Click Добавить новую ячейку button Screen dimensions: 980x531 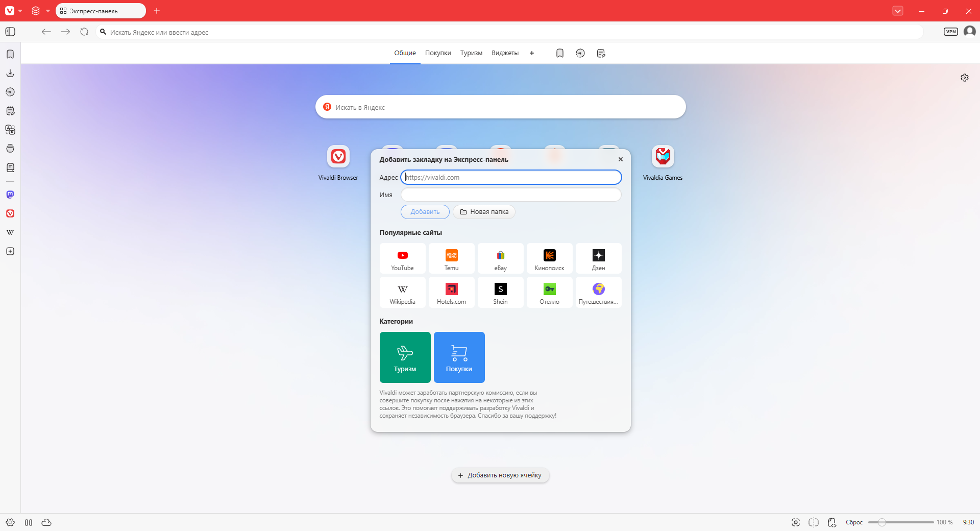[500, 475]
